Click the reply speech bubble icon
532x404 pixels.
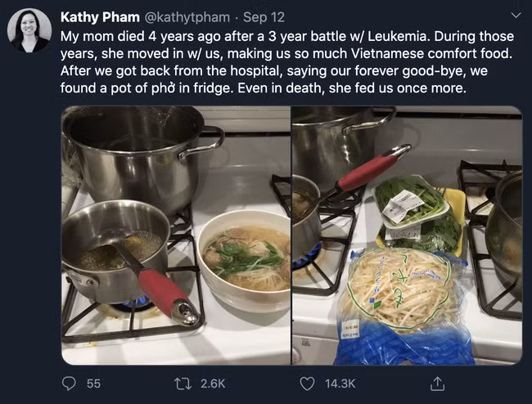(70, 383)
